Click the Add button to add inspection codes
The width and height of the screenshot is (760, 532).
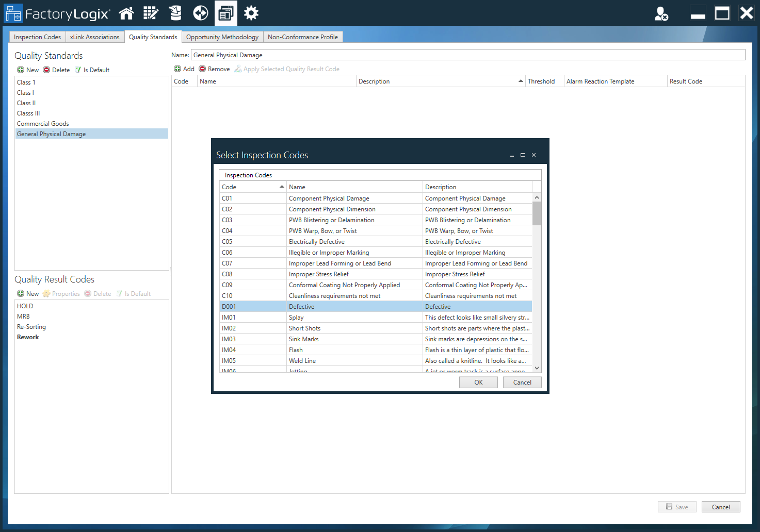[184, 69]
